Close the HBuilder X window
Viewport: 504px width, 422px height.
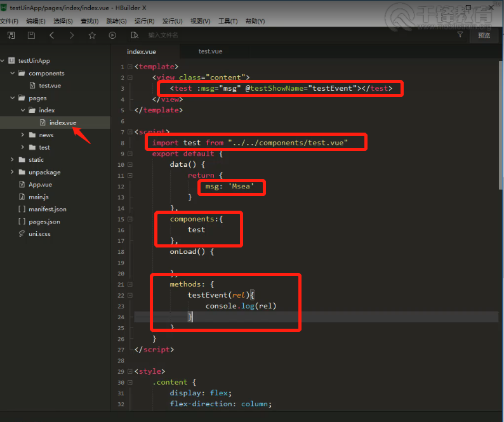tap(491, 8)
